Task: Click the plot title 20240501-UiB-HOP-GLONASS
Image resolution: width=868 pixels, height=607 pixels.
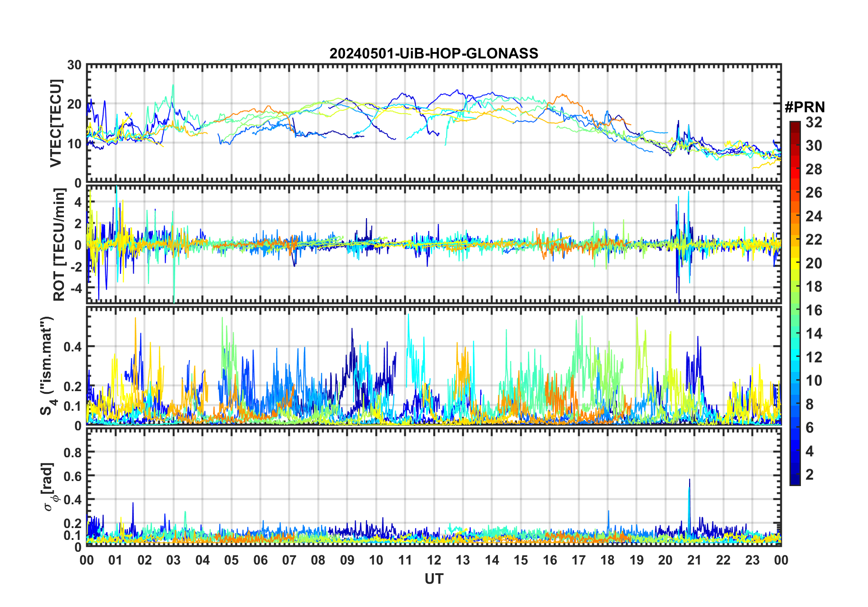Action: pos(434,54)
